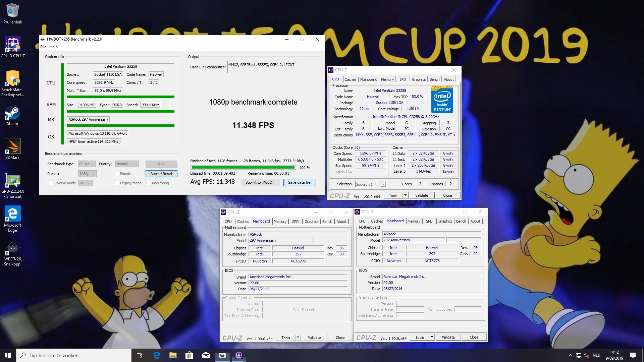Open the Microsoft Edge desktop icon

point(12,219)
